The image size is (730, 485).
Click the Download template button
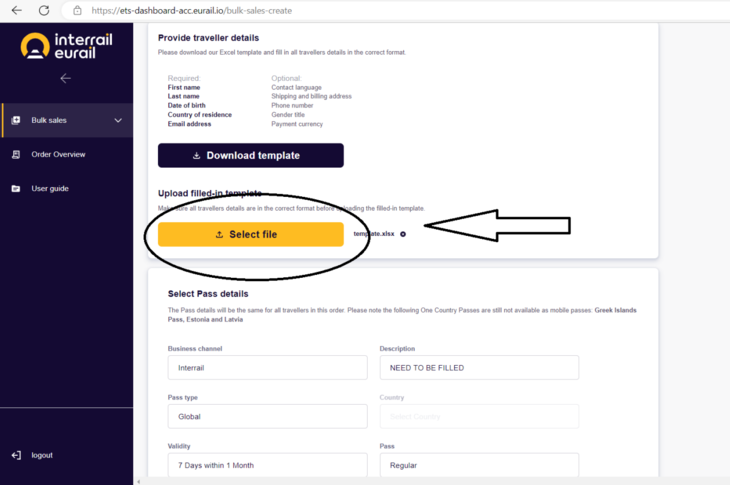coord(251,155)
